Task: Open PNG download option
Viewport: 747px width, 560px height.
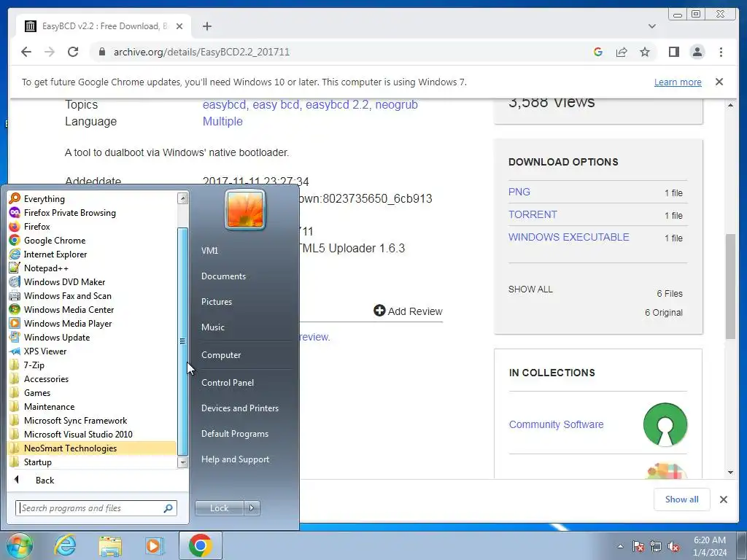Action: point(519,192)
